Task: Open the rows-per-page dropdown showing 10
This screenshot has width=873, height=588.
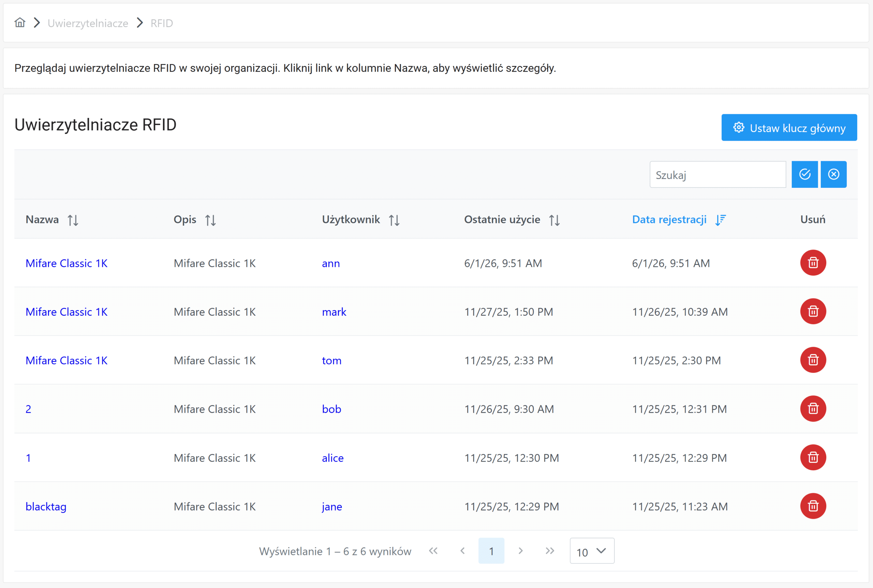Action: tap(592, 551)
